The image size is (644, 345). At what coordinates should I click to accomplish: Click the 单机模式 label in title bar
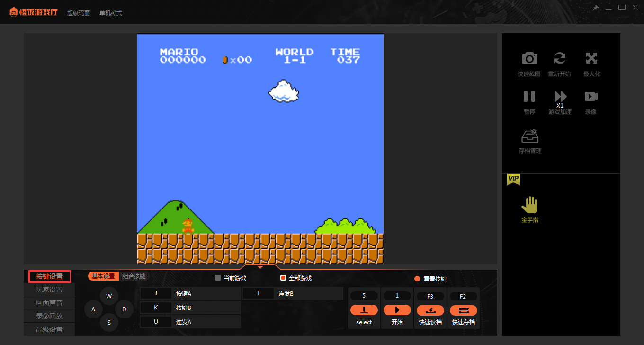(111, 13)
